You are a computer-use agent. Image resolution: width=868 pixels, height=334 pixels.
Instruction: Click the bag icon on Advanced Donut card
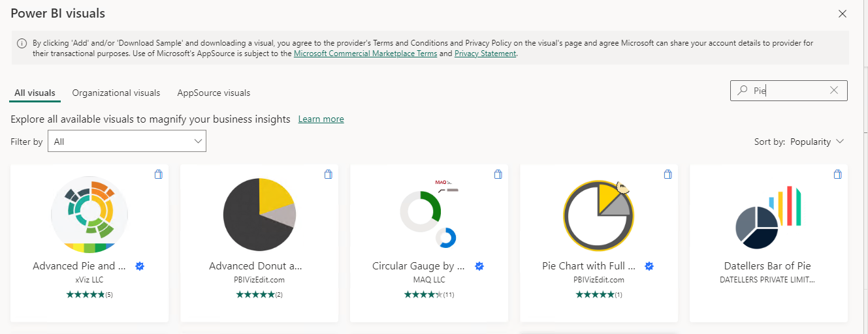(329, 174)
